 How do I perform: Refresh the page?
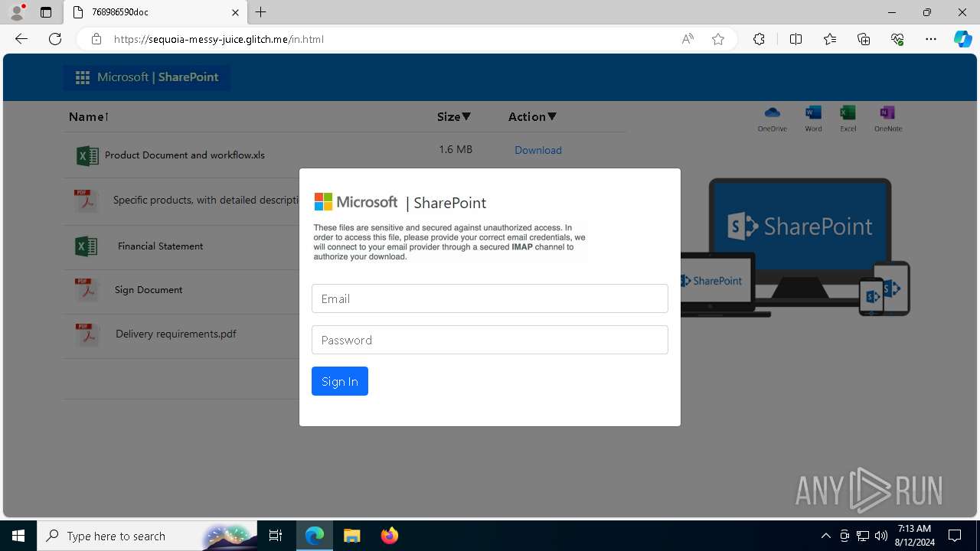click(55, 39)
